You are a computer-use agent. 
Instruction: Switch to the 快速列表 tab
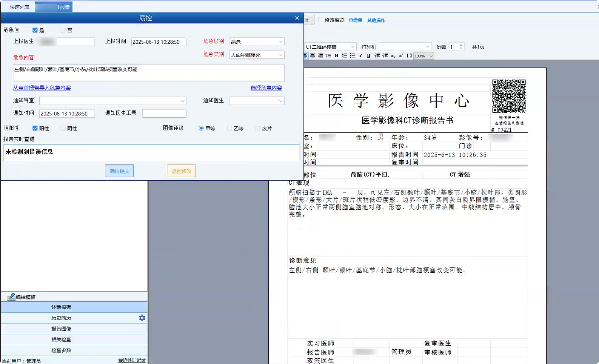[19, 7]
